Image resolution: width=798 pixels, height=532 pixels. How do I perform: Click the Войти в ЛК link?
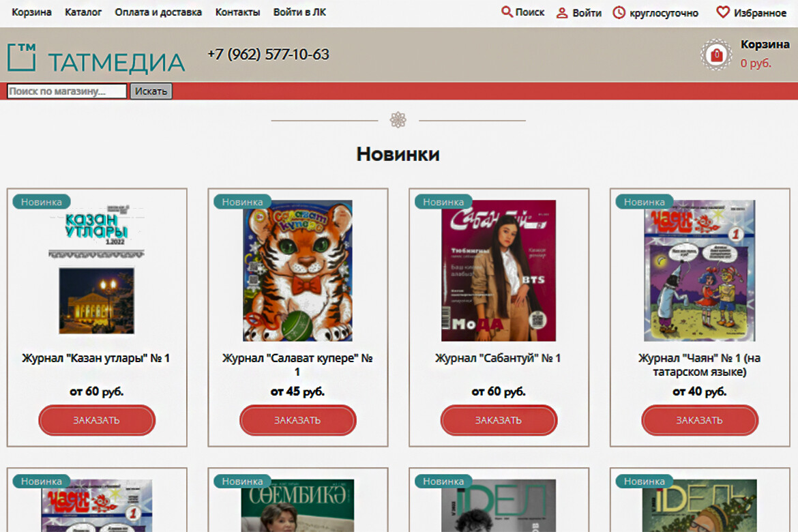299,12
